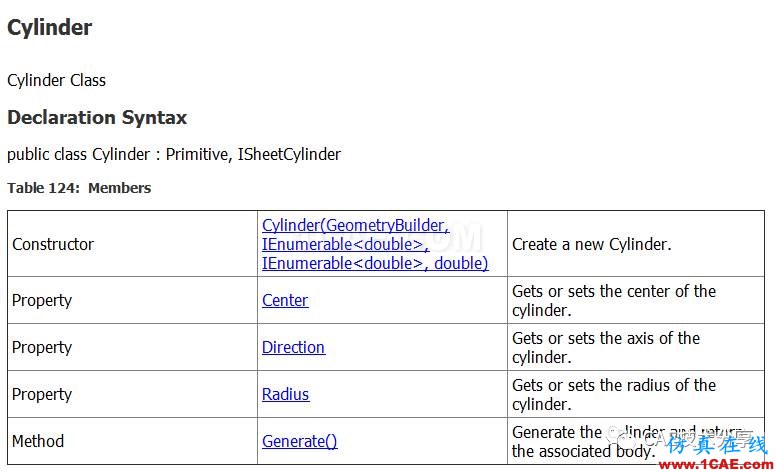Click the Generate method description with associated body
Viewport: 778px width, 472px height.
(628, 441)
